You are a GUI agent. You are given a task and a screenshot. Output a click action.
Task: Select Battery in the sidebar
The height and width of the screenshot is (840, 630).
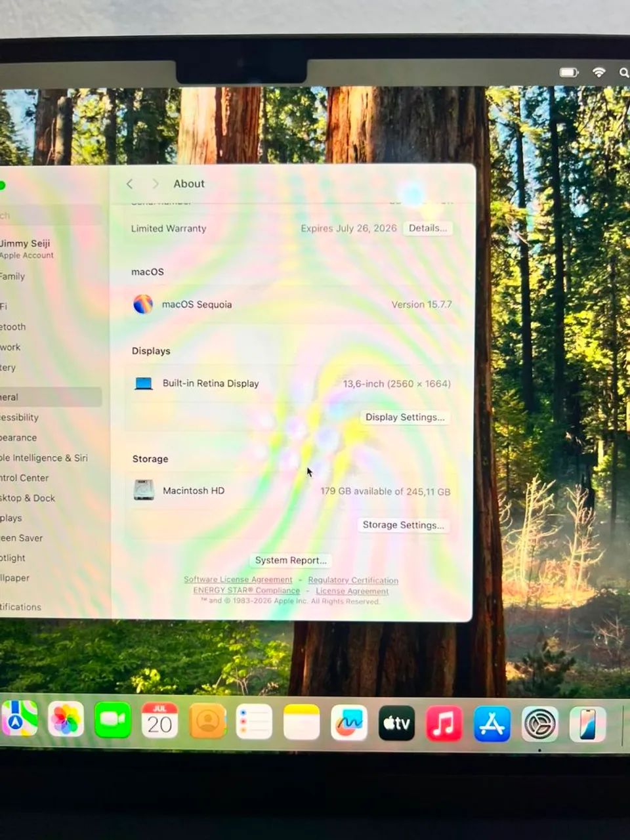(8, 367)
